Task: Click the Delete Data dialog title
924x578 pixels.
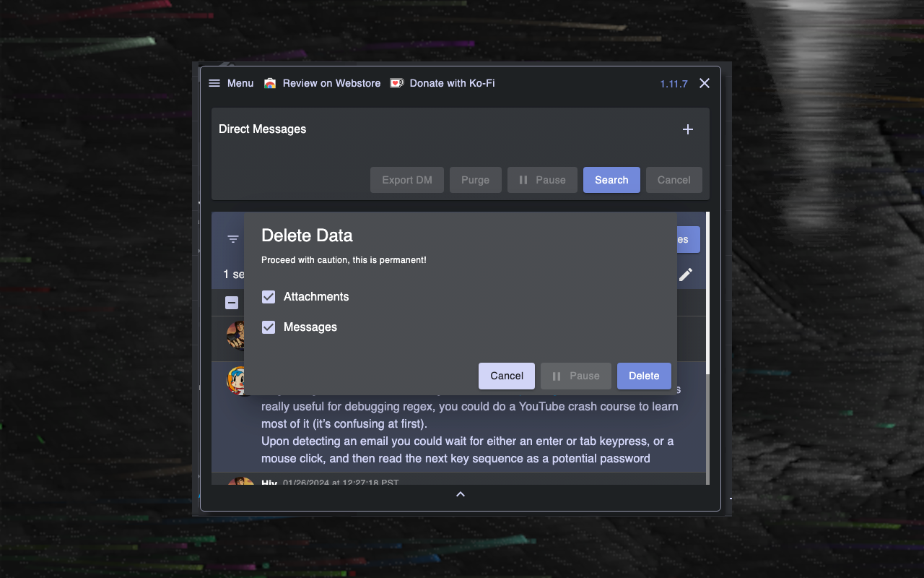Action: coord(307,236)
